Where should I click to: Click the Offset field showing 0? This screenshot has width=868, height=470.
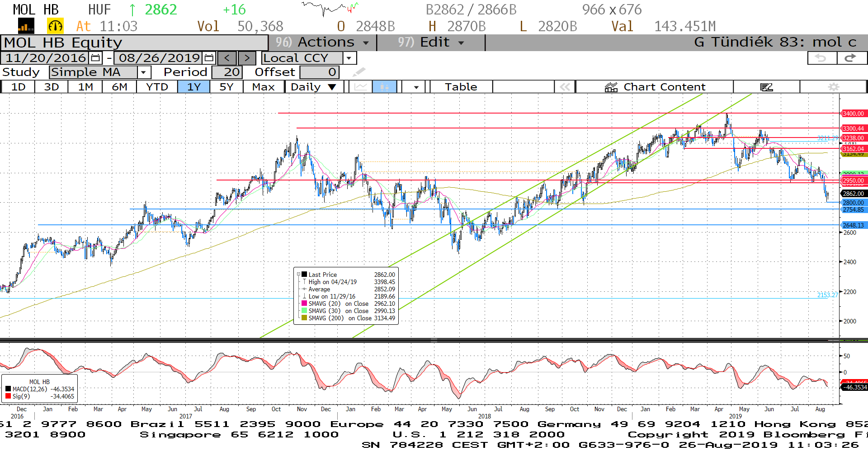tap(319, 72)
